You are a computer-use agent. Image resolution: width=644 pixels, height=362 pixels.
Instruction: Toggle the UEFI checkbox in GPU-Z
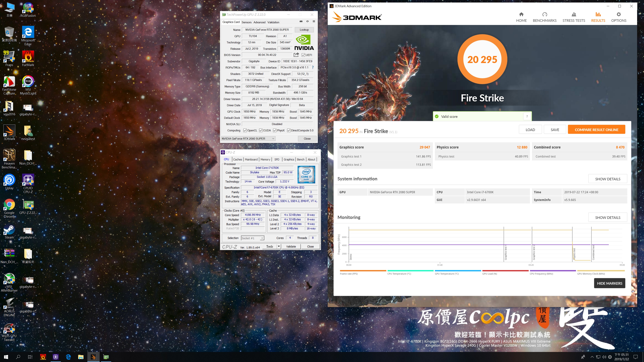[x=303, y=55]
